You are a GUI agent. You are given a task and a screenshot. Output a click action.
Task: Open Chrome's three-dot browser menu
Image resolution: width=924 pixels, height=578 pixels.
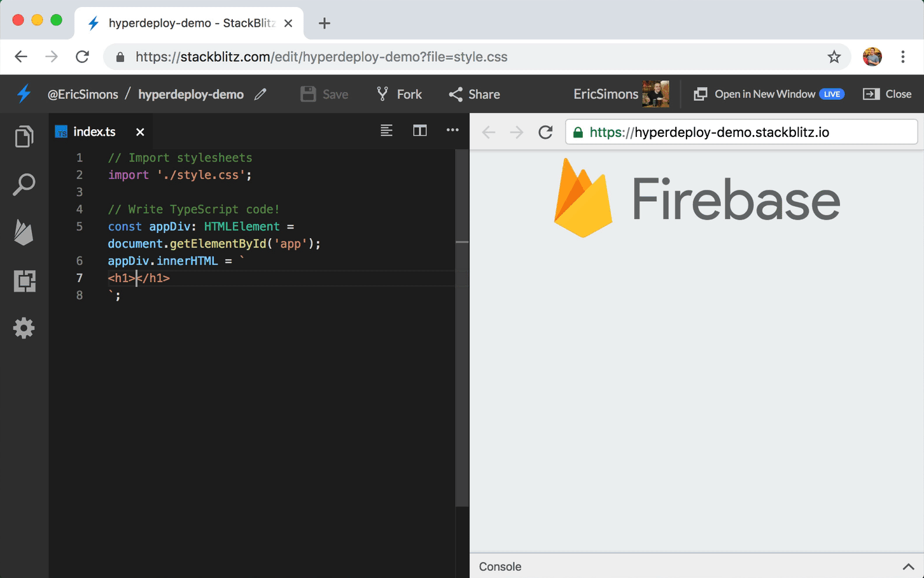click(x=903, y=57)
